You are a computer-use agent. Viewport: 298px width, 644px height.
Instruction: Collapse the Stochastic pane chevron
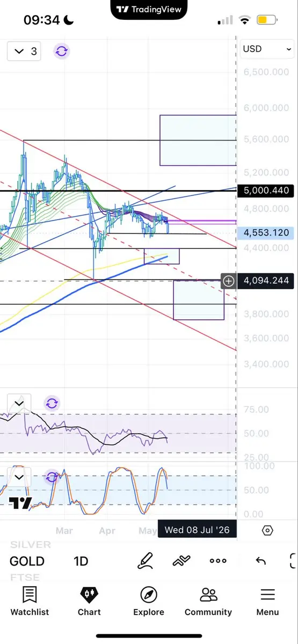19,477
